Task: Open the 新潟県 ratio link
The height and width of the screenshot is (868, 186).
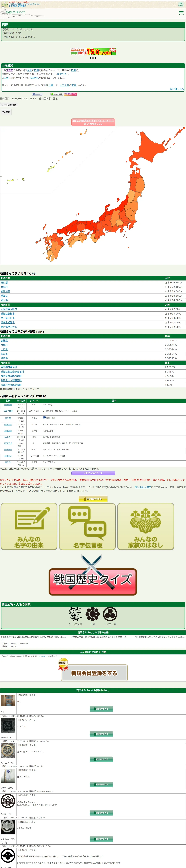Action: [x=4, y=354]
